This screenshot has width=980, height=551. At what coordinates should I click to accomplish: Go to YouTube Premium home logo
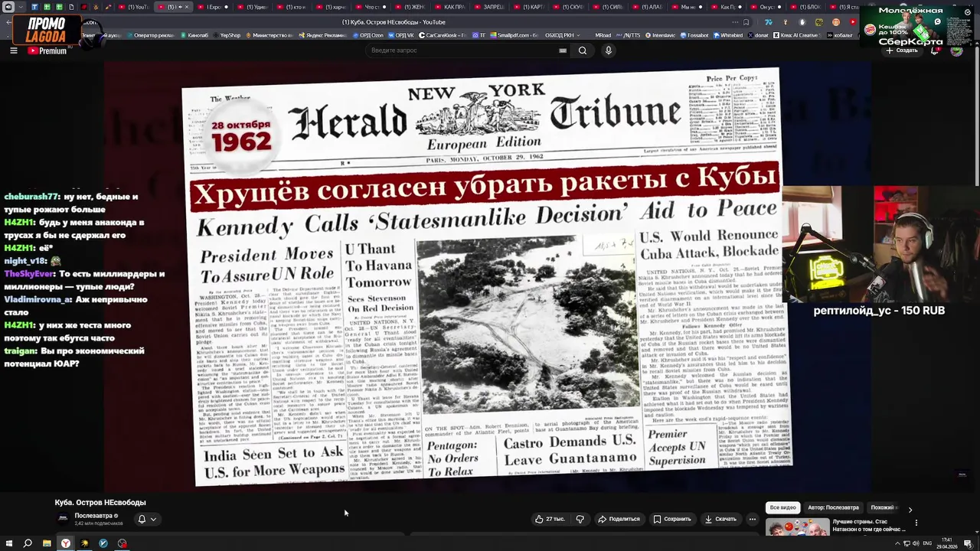click(x=47, y=51)
